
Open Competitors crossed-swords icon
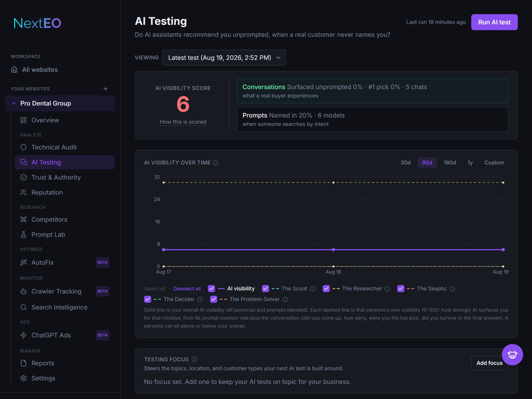(x=23, y=219)
